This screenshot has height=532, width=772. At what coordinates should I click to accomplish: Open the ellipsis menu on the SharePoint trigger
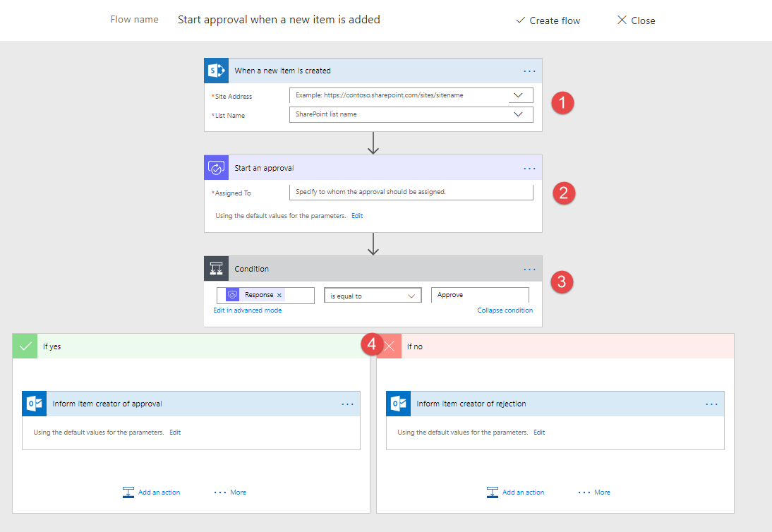[x=529, y=71]
